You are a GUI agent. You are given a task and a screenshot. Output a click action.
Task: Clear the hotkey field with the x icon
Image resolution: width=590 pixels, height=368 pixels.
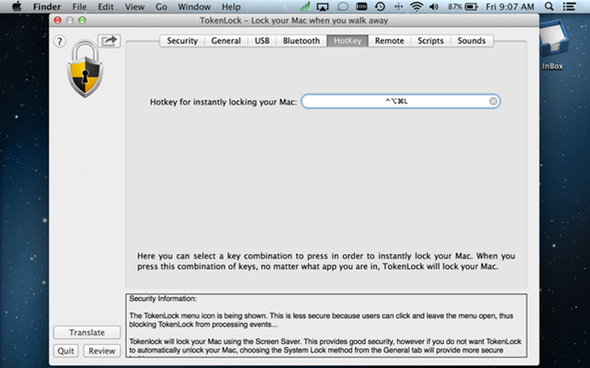(493, 101)
